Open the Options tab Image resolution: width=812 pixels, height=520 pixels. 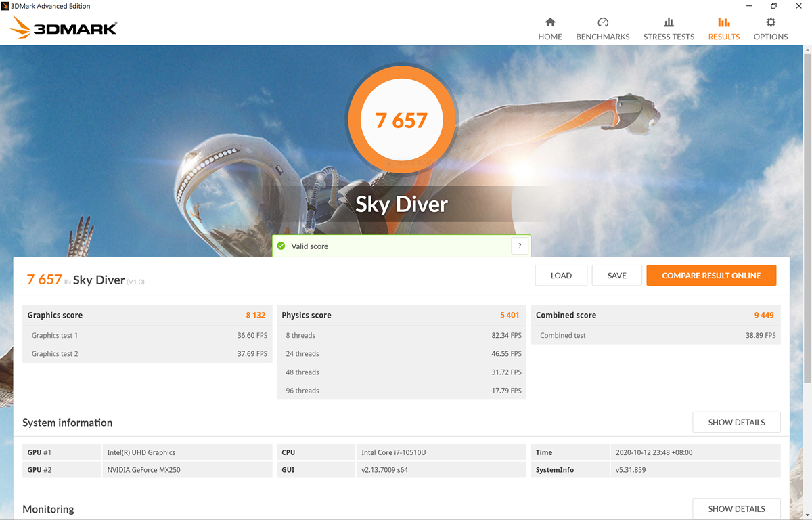(x=771, y=28)
